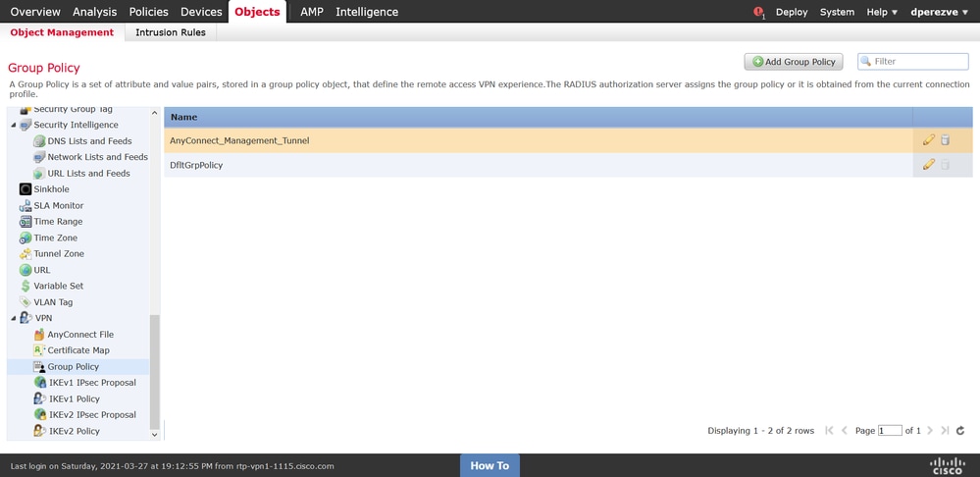Click the AnyConnect File icon

(39, 335)
